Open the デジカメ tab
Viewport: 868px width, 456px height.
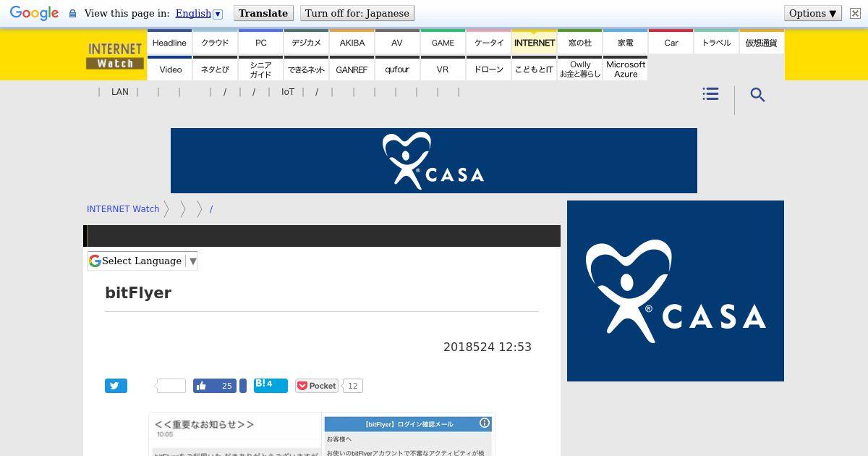(x=307, y=43)
